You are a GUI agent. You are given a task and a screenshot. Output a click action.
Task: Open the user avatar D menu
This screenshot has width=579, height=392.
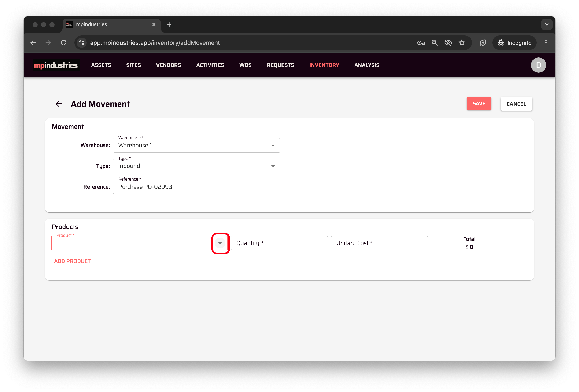point(538,65)
